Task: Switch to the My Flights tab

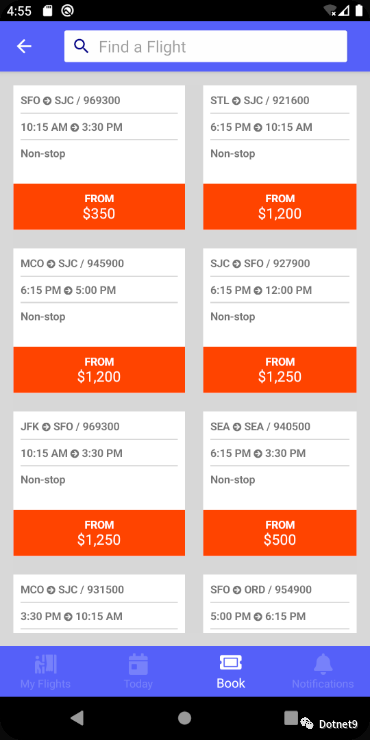Action: tap(46, 672)
